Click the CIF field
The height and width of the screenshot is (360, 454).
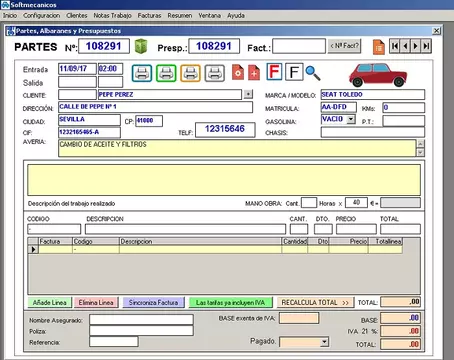[89, 132]
